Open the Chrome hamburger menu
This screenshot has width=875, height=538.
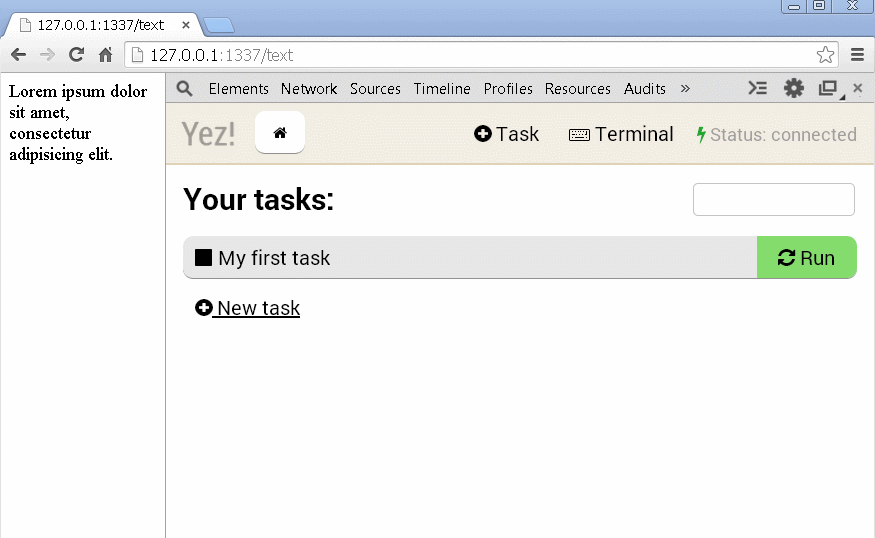[857, 55]
